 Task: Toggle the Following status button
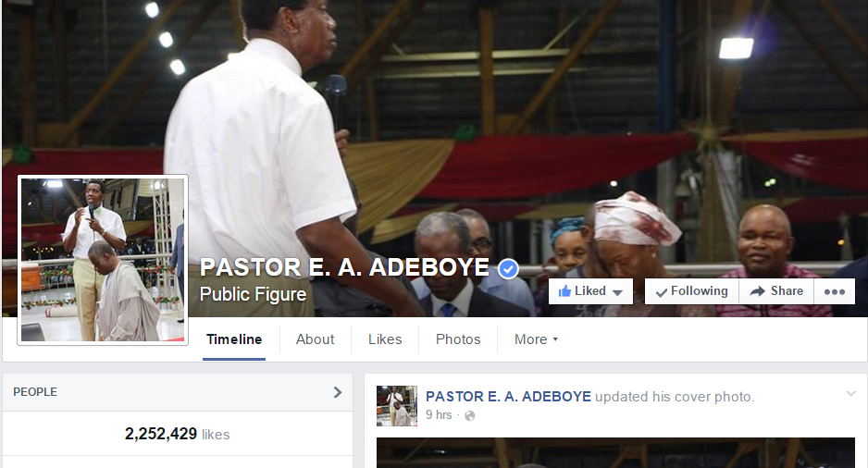pyautogui.click(x=692, y=291)
